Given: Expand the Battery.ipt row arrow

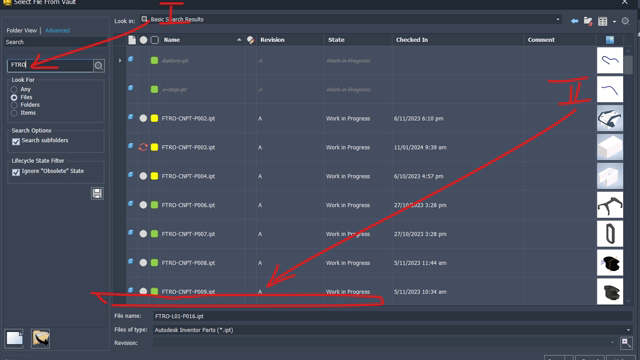Looking at the screenshot, I should 120,60.
